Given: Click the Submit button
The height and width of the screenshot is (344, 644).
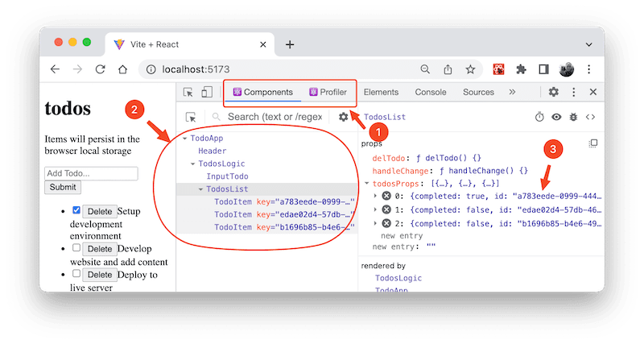Looking at the screenshot, I should point(63,188).
